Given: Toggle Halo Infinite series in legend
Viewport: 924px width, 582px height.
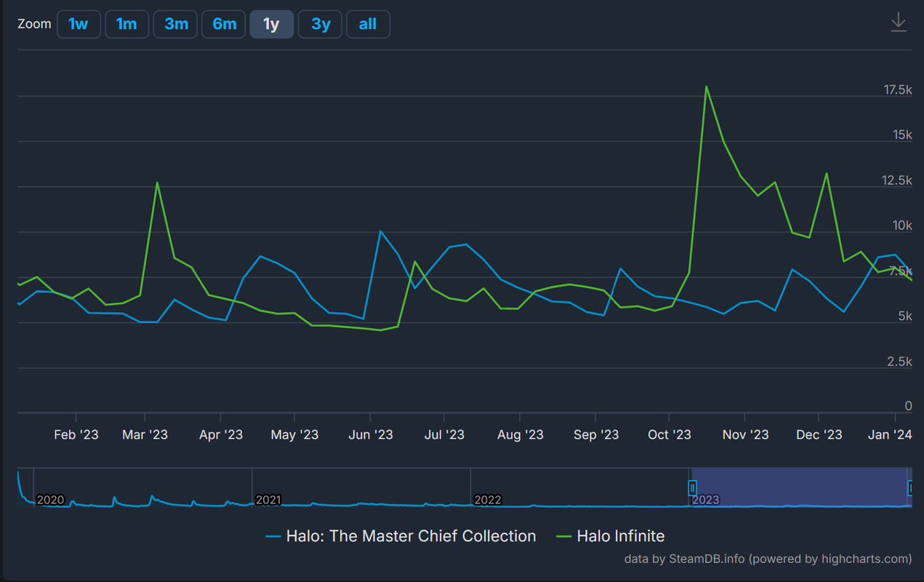Looking at the screenshot, I should 611,536.
